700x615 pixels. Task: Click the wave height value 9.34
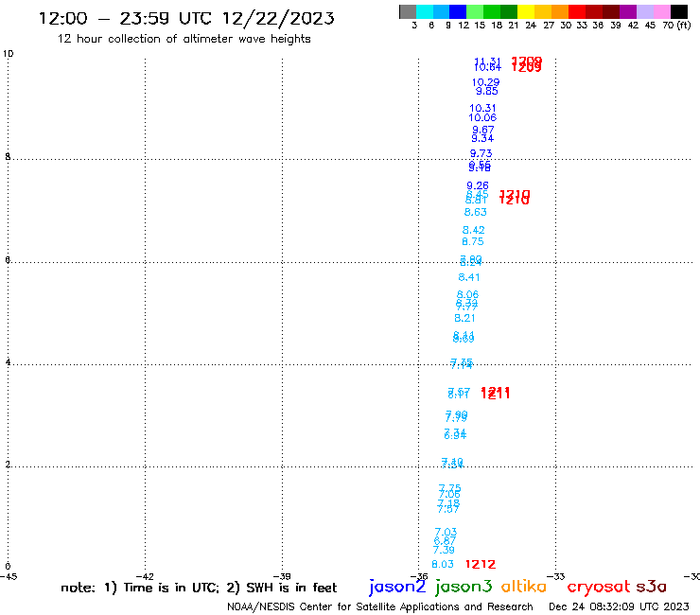(482, 138)
